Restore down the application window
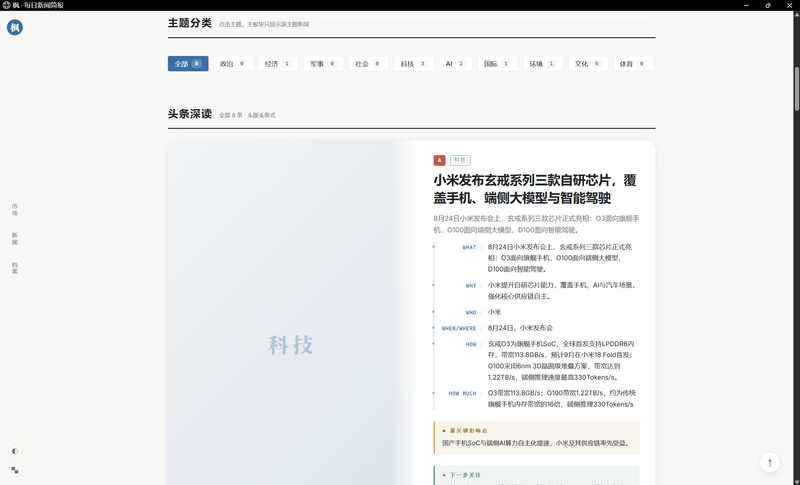 tap(768, 5)
